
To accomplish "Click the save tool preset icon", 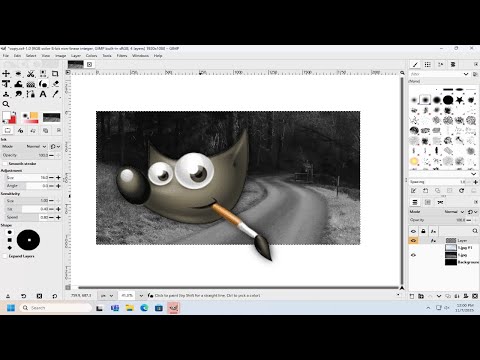I will click(x=8, y=296).
